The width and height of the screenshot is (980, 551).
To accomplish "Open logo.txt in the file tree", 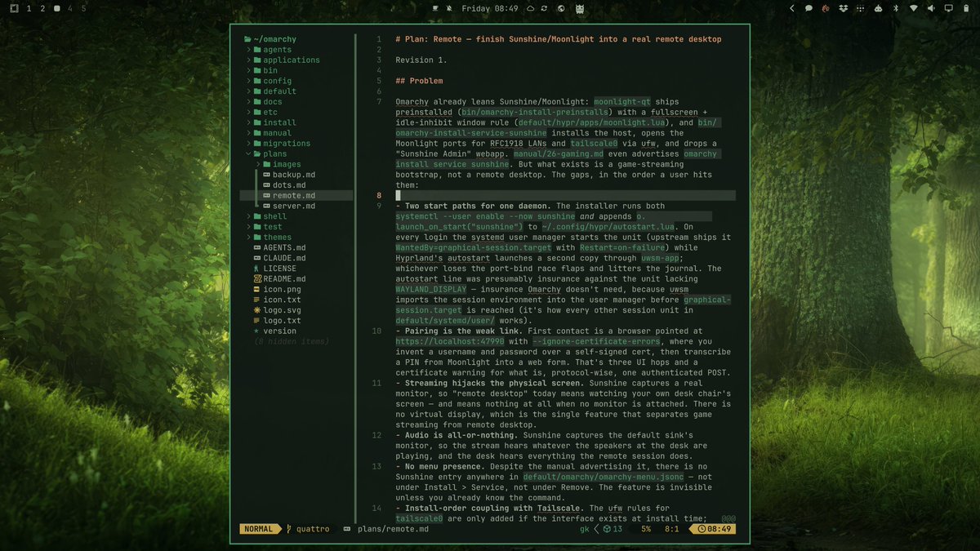I will (x=282, y=321).
